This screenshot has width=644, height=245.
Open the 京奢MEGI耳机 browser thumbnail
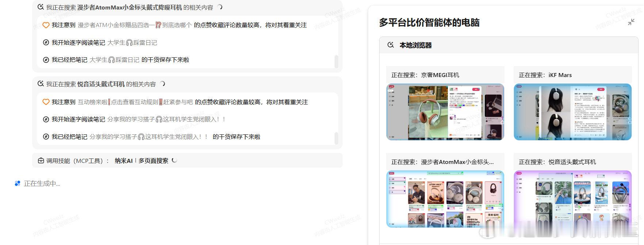(445, 112)
